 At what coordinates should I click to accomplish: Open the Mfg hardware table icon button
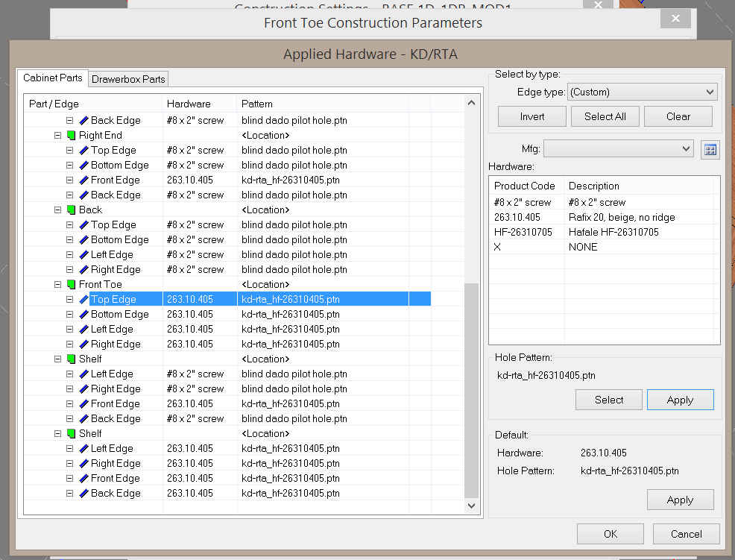(x=710, y=150)
